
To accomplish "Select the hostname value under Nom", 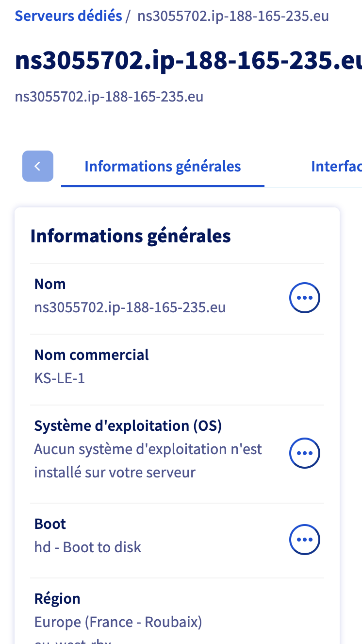I will [x=130, y=307].
